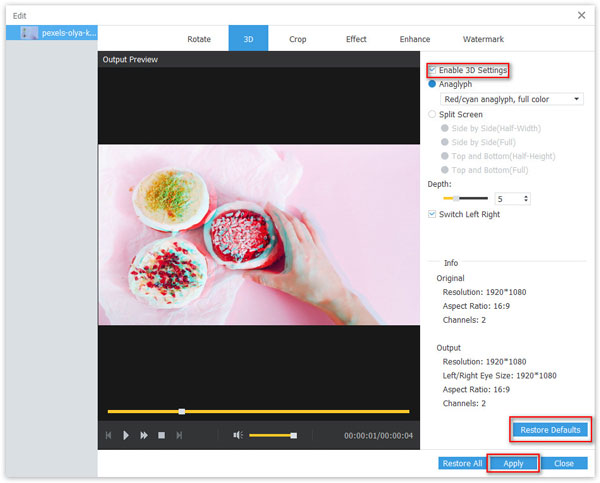
Task: Adjust the Depth slider
Action: [x=465, y=198]
